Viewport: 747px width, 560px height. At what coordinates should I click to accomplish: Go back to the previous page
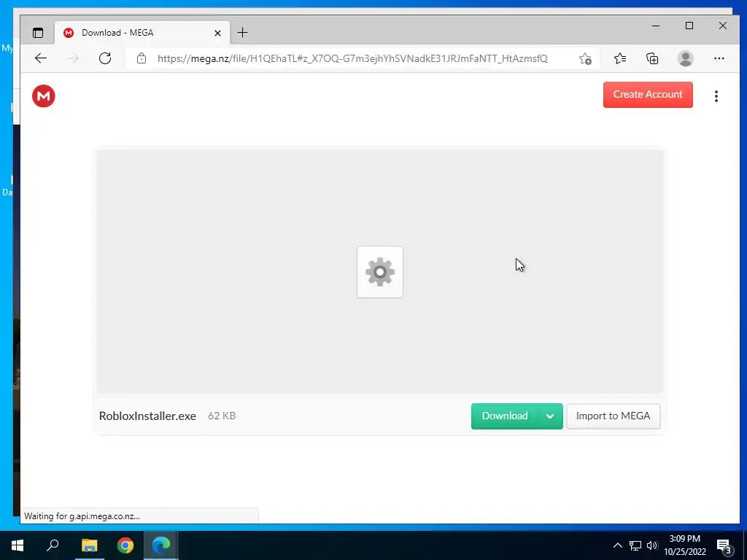(41, 58)
